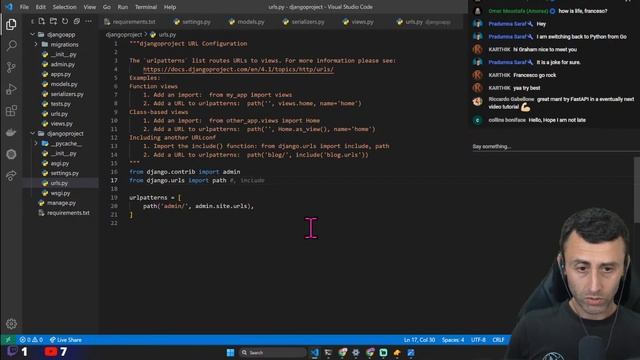Open the Search view in activity bar
640x360 pixels.
click(x=11, y=45)
